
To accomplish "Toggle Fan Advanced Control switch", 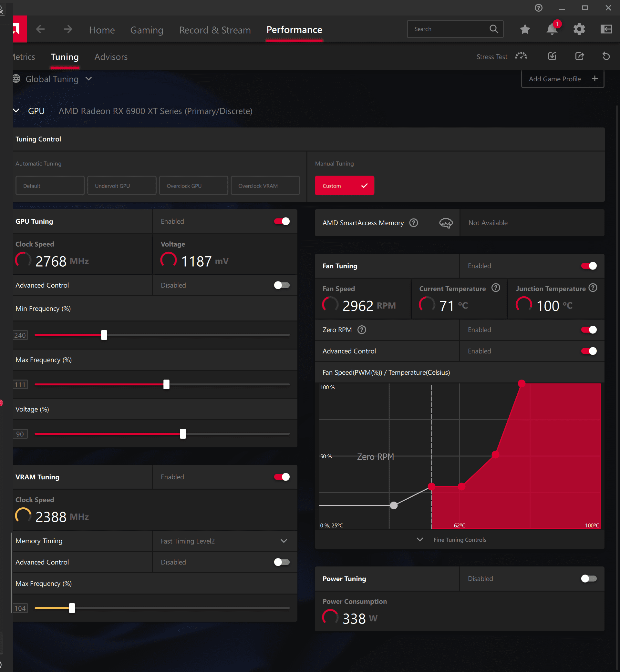I will (x=589, y=351).
